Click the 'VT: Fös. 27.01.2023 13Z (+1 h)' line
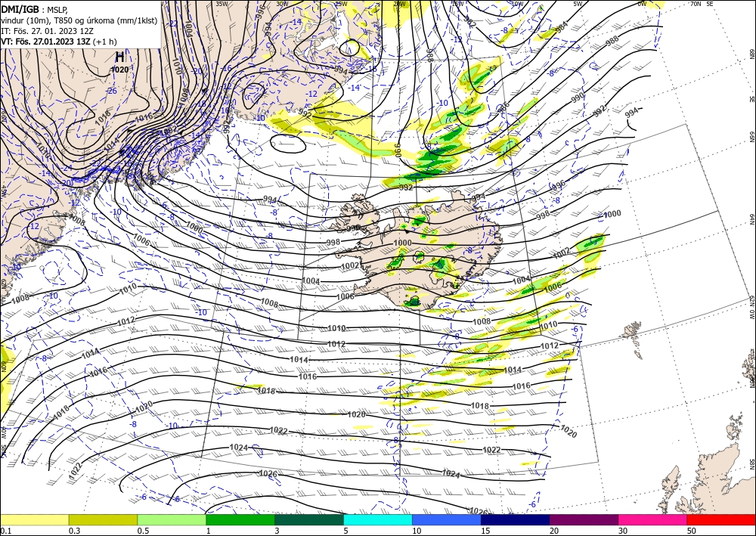Image resolution: width=756 pixels, height=536 pixels. coord(59,42)
